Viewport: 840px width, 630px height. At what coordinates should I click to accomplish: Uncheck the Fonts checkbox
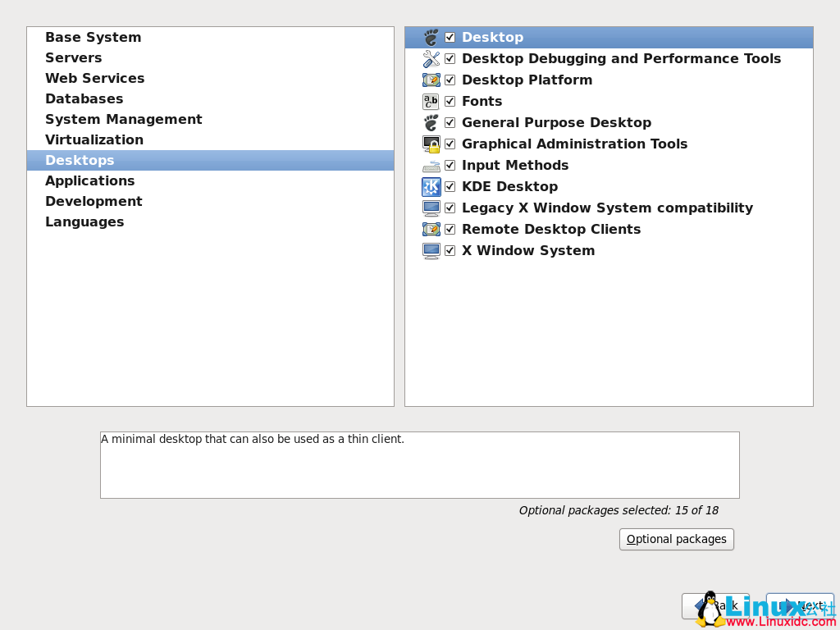450,101
